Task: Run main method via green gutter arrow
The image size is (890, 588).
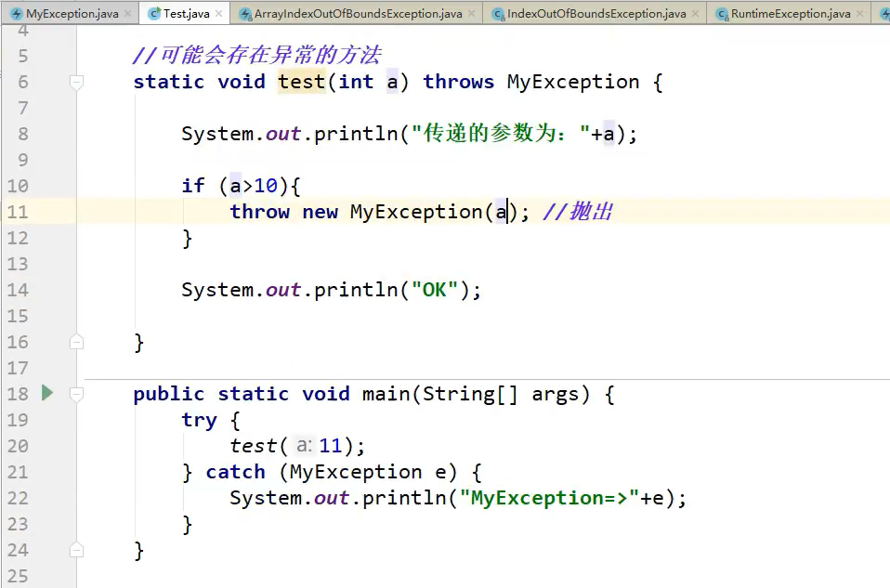Action: [x=47, y=393]
